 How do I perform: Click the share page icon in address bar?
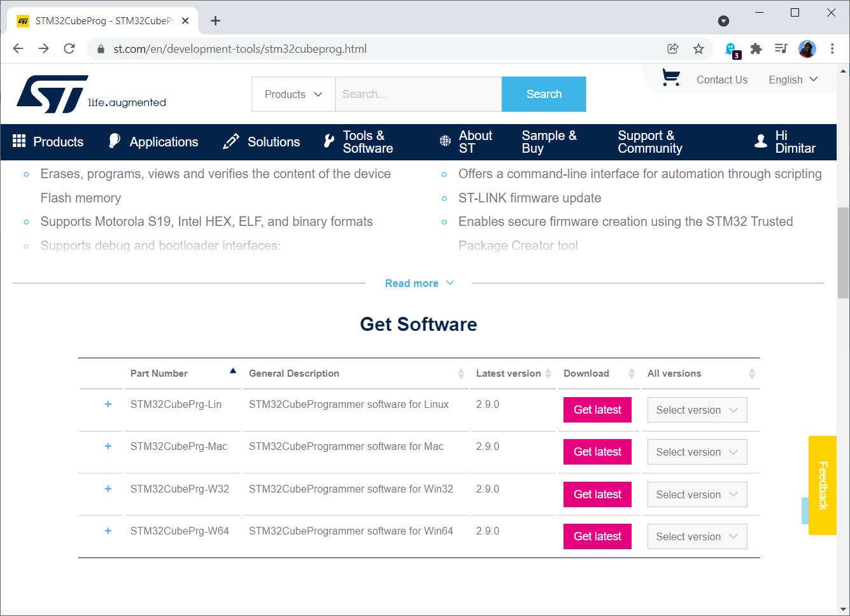click(x=673, y=48)
